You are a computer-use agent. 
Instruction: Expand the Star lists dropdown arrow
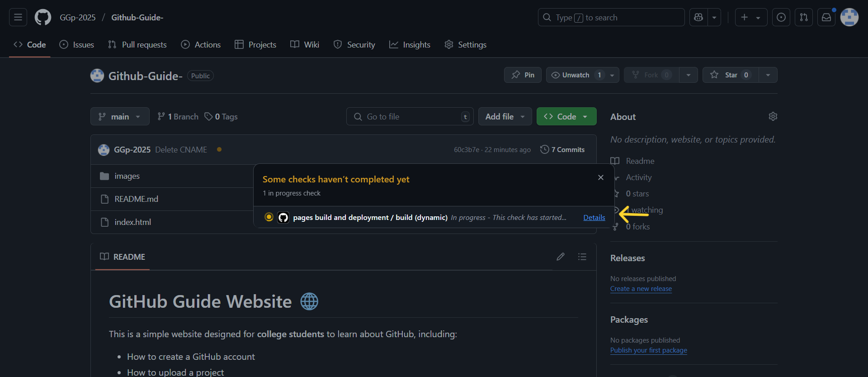(768, 75)
